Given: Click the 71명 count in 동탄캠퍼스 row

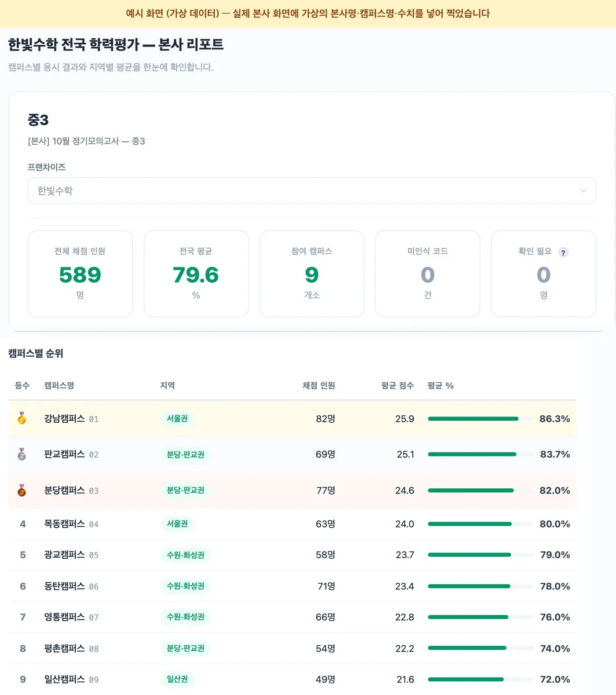Looking at the screenshot, I should [326, 586].
